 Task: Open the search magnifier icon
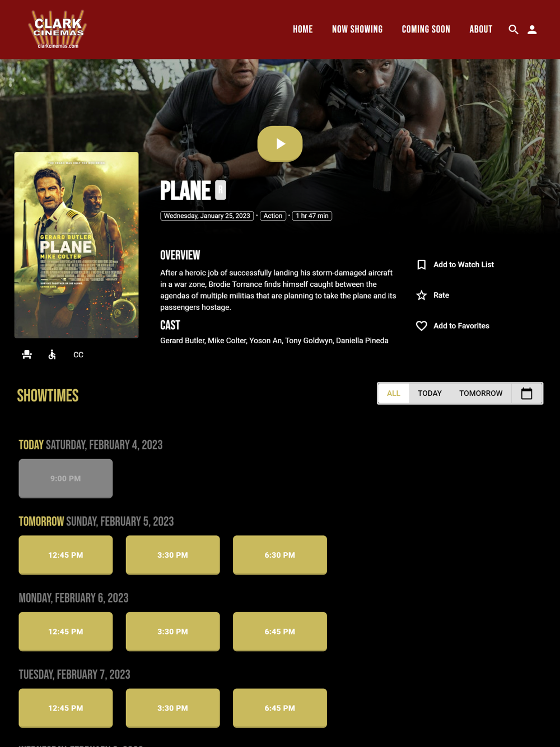click(513, 30)
